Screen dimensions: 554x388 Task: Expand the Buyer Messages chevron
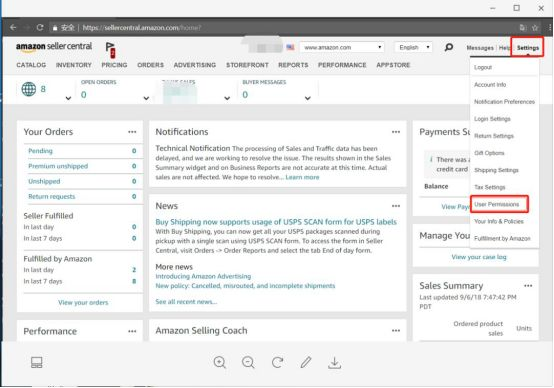point(308,98)
